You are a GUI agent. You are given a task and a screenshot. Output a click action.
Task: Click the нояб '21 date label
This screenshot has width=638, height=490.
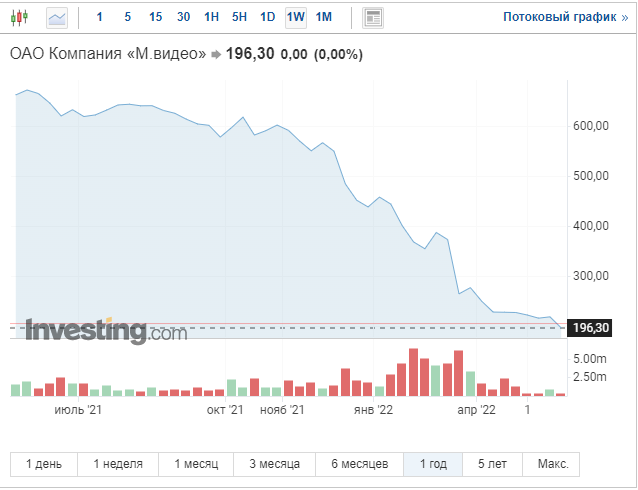(282, 409)
